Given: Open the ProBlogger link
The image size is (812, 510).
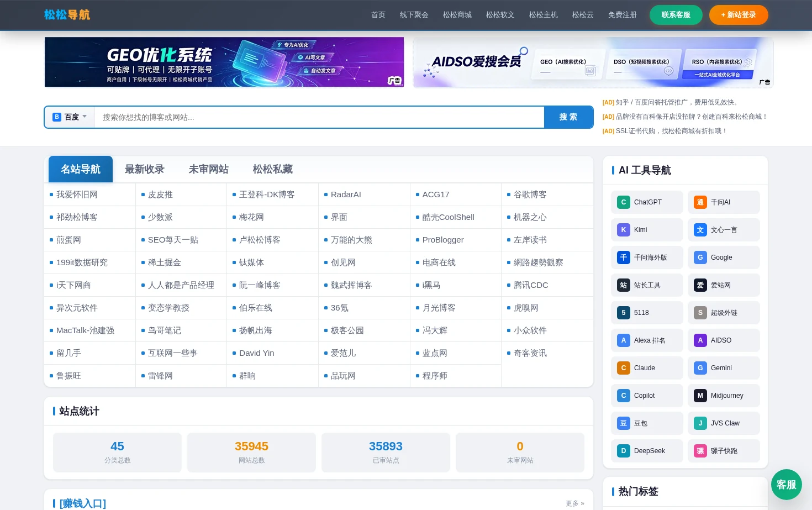Looking at the screenshot, I should pyautogui.click(x=443, y=240).
